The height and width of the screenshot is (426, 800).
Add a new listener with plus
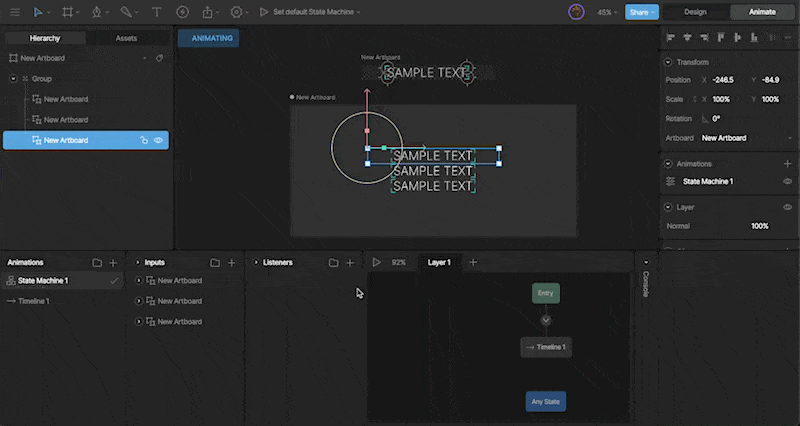350,263
